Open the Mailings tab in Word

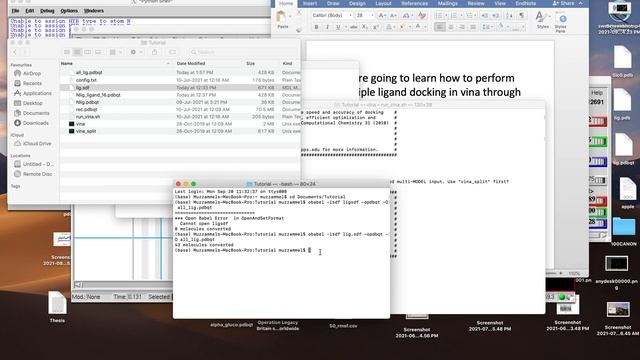click(447, 3)
